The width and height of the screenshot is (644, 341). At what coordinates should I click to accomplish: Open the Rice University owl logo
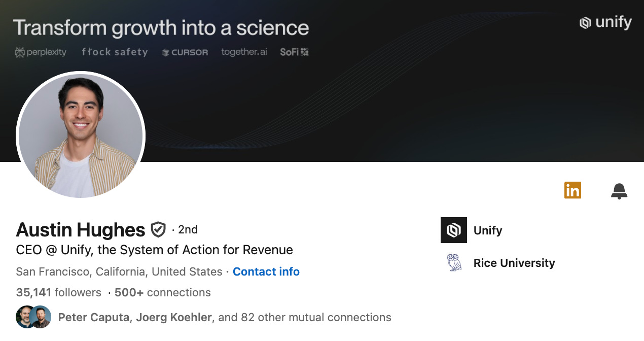coord(453,263)
